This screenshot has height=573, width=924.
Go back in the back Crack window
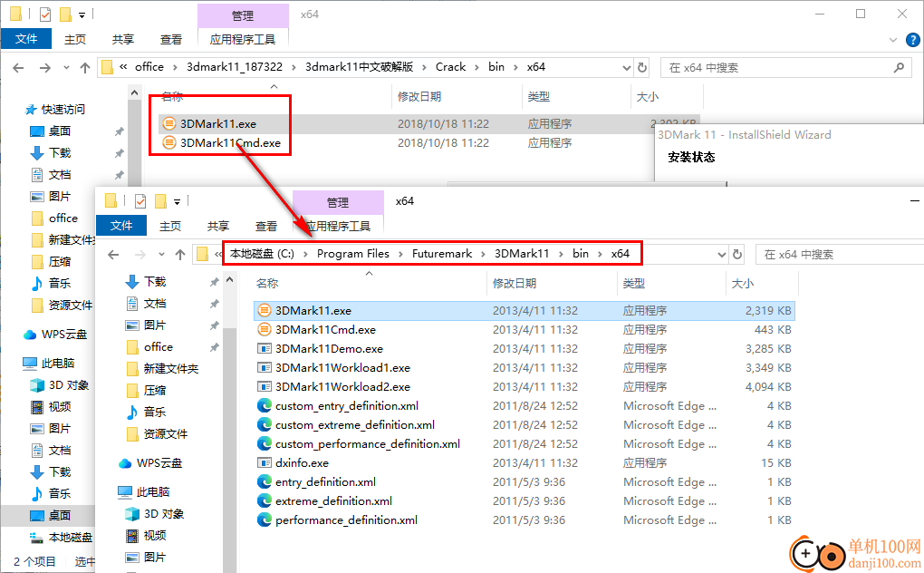18,68
